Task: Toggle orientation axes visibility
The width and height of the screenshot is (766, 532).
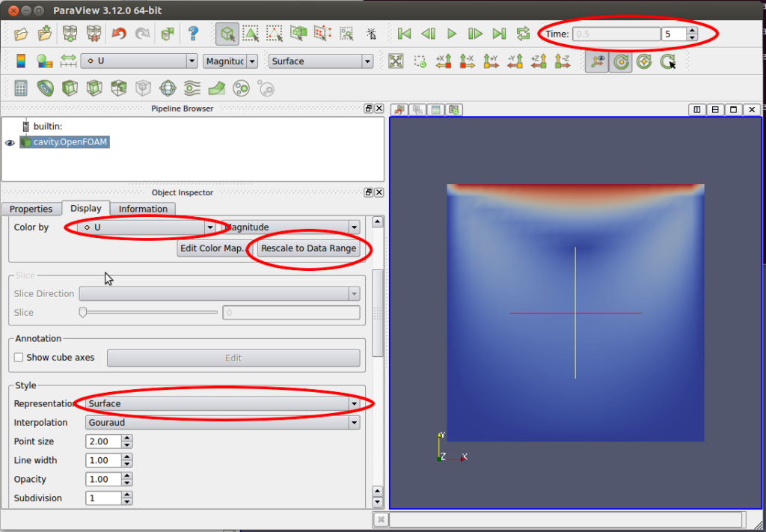Action: point(595,61)
